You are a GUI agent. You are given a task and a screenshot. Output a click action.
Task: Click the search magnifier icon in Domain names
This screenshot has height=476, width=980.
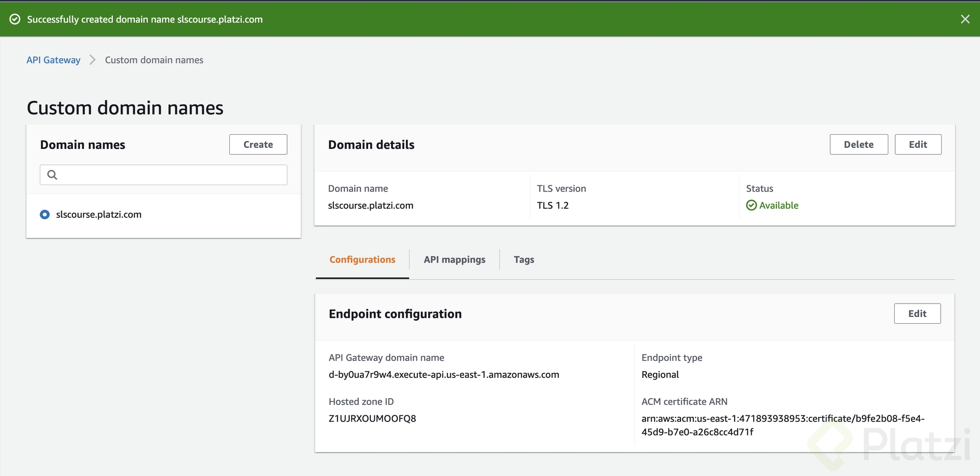(x=52, y=175)
